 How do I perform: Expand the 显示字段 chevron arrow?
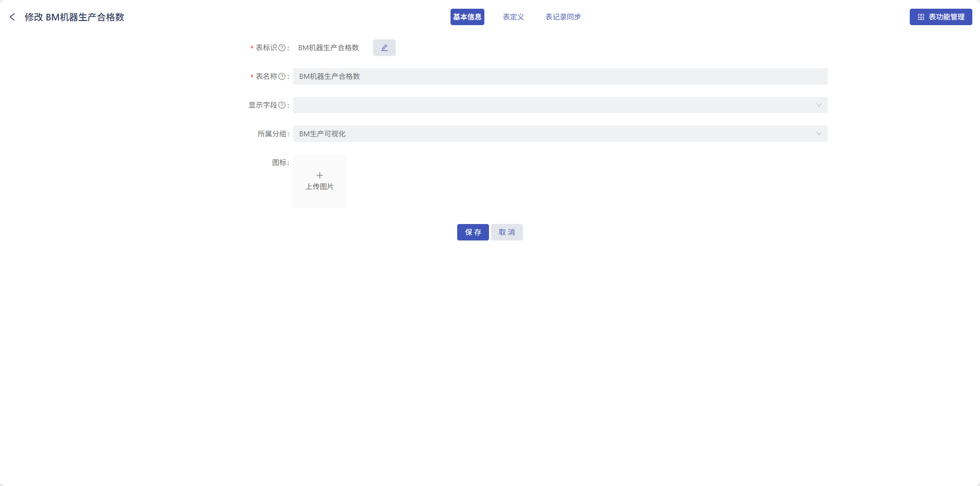pos(819,105)
